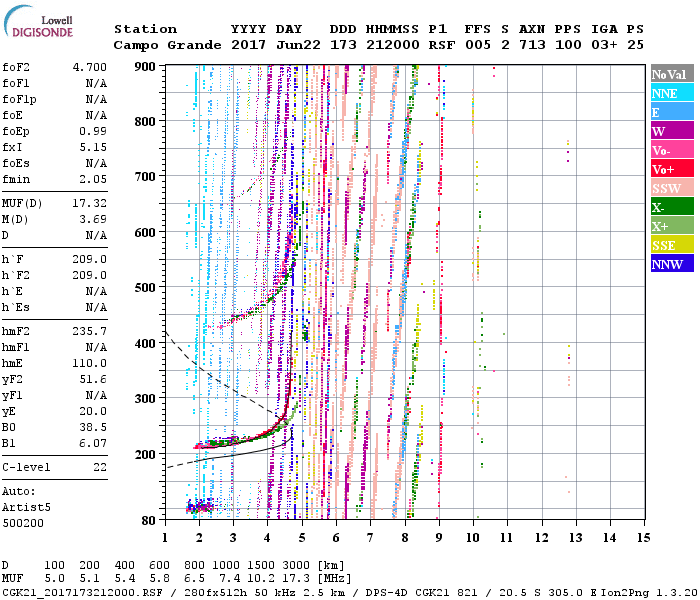Image resolution: width=700 pixels, height=600 pixels.
Task: Click the M(D) value 3.69
Action: [x=93, y=220]
